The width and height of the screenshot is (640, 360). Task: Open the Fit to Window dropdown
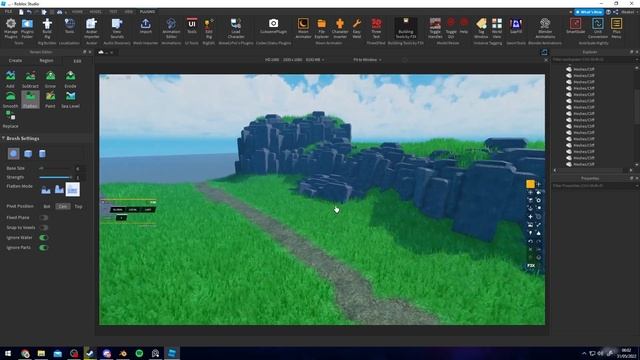click(x=367, y=60)
